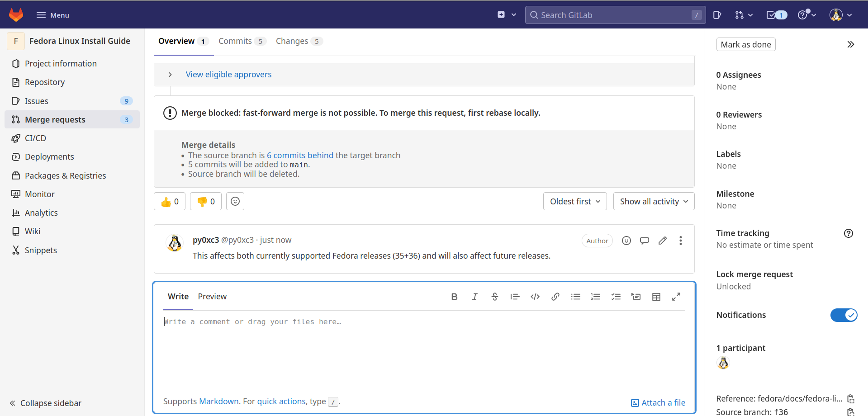The width and height of the screenshot is (868, 416).
Task: Click the thumbs up reaction
Action: (170, 202)
